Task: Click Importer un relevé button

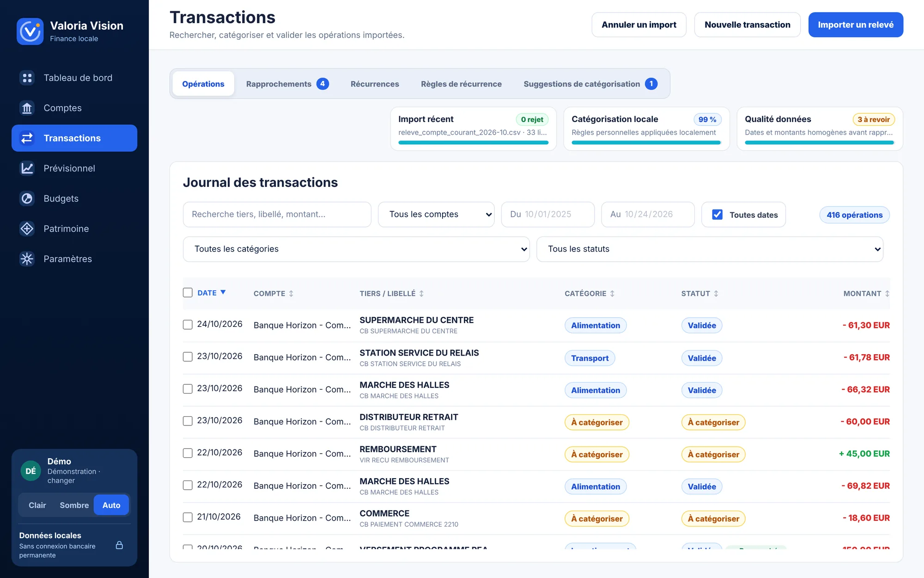Action: [x=856, y=25]
